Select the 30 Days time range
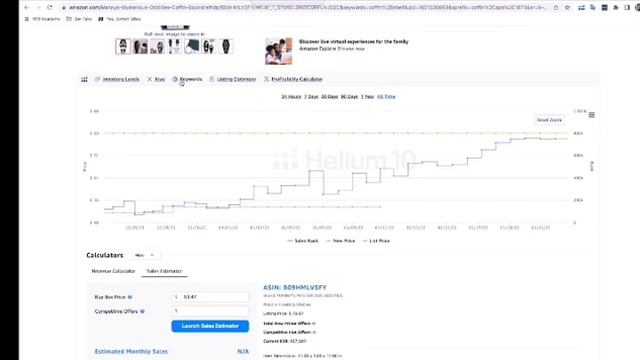Viewport: 640px width, 360px height. click(x=329, y=97)
